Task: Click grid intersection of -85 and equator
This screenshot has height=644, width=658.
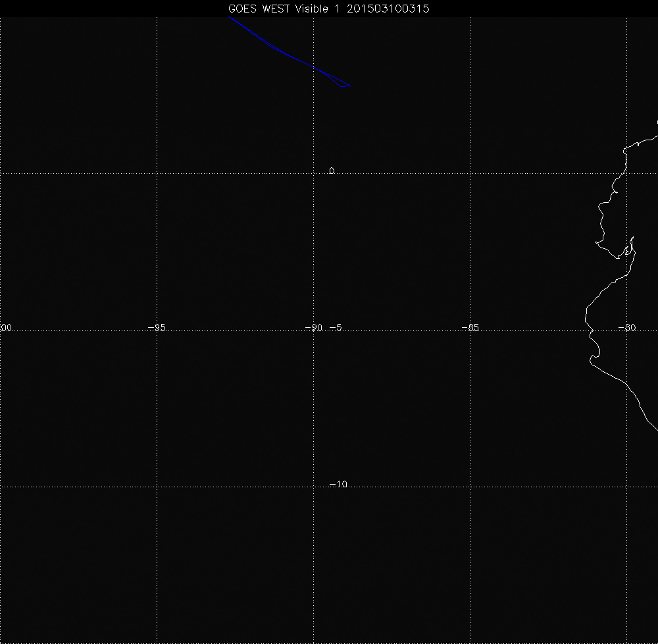Action: (x=470, y=173)
